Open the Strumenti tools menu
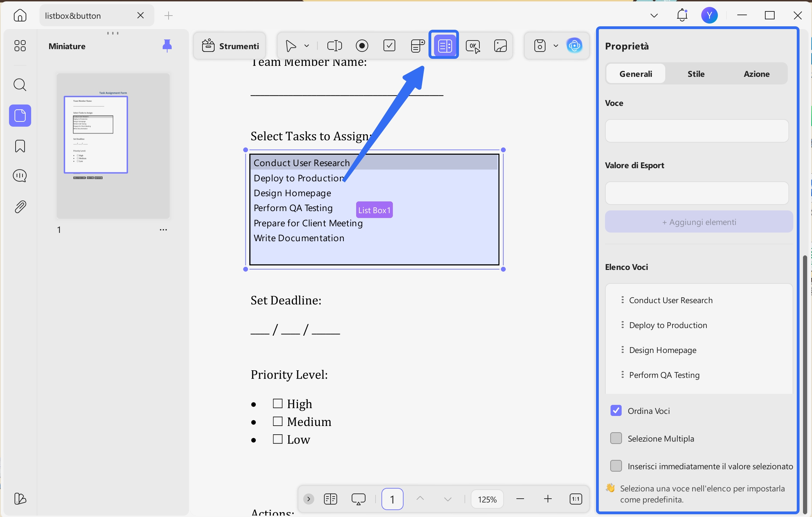 click(230, 46)
